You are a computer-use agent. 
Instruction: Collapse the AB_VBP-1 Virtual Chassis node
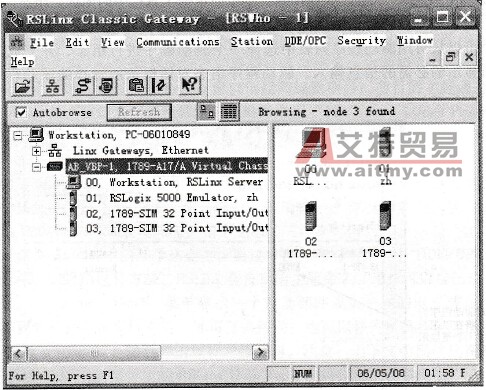tap(36, 167)
